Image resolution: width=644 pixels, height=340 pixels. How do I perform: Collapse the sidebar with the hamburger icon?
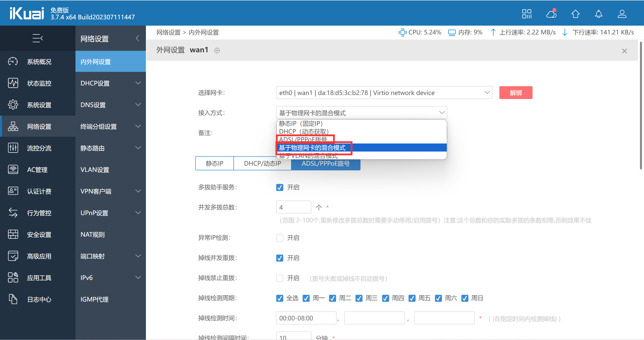[38, 38]
